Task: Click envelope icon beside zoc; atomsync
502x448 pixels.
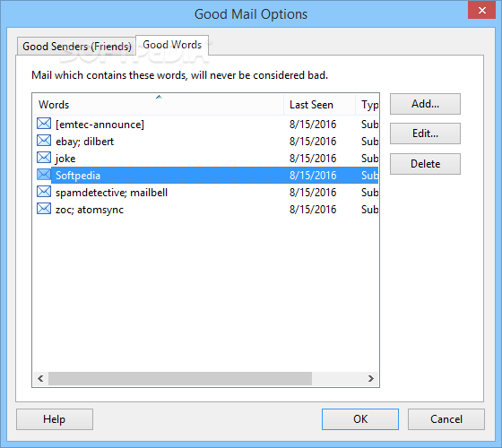Action: click(x=44, y=209)
